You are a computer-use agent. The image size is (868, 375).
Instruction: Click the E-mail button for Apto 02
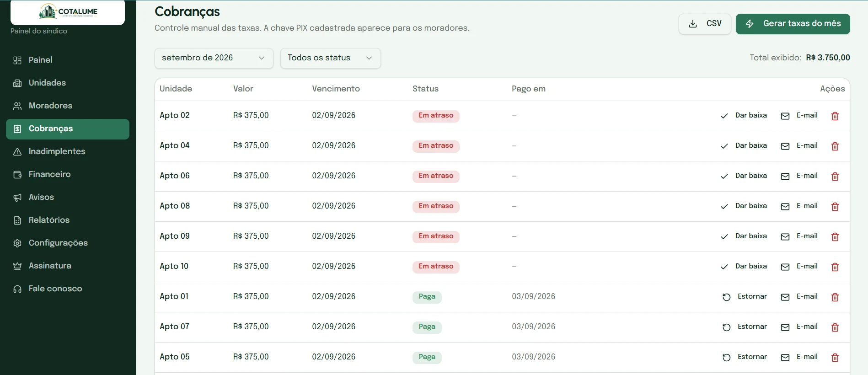[799, 116]
